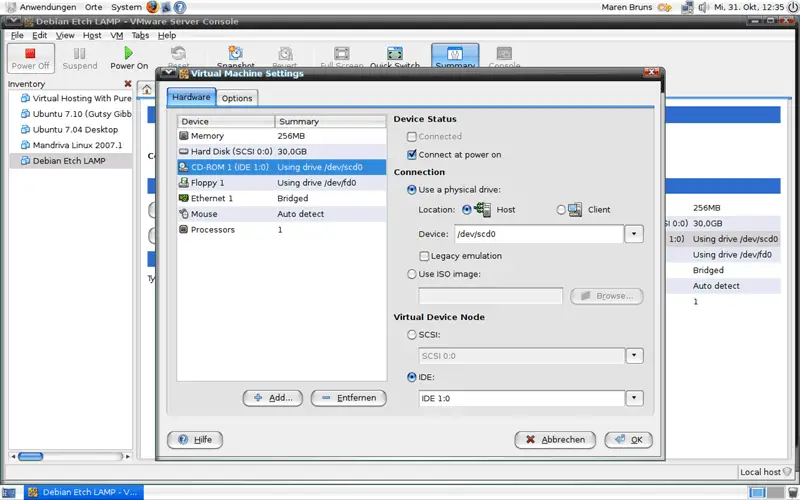
Task: Select IDE virtual device node
Action: (x=412, y=378)
